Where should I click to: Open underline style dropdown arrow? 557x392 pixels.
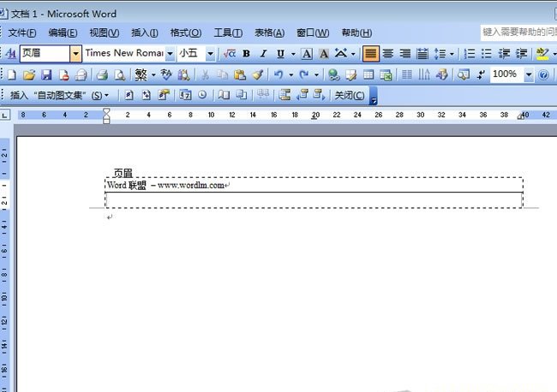(293, 54)
